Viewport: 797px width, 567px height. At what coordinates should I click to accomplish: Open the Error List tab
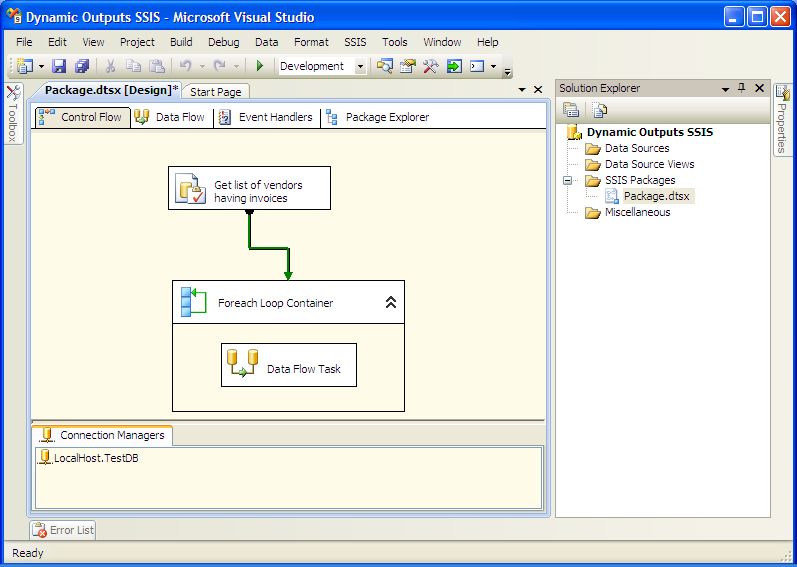coord(63,530)
